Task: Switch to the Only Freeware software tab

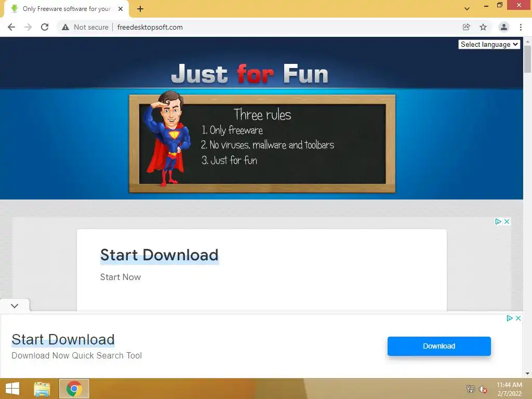Action: [x=66, y=9]
